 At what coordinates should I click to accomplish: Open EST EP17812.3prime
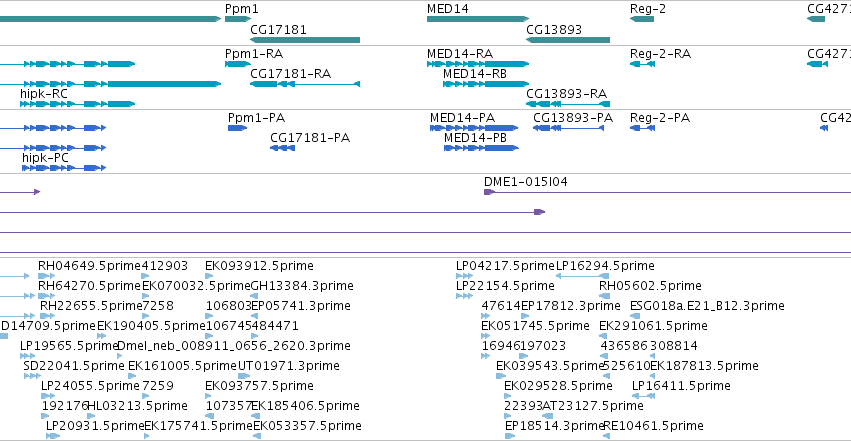point(570,306)
